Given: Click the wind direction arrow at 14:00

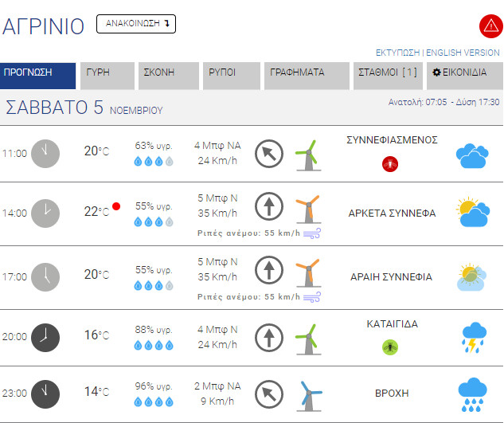Looking at the screenshot, I should point(269,206).
